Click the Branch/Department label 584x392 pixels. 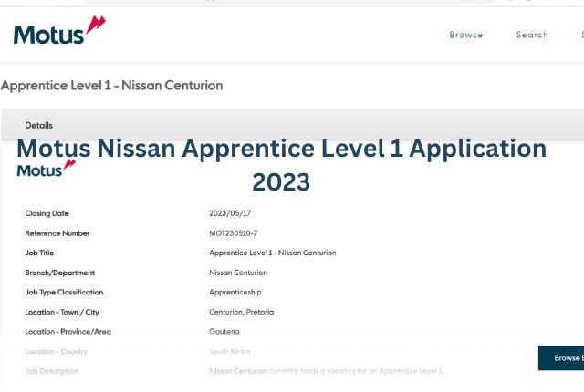pyautogui.click(x=60, y=273)
